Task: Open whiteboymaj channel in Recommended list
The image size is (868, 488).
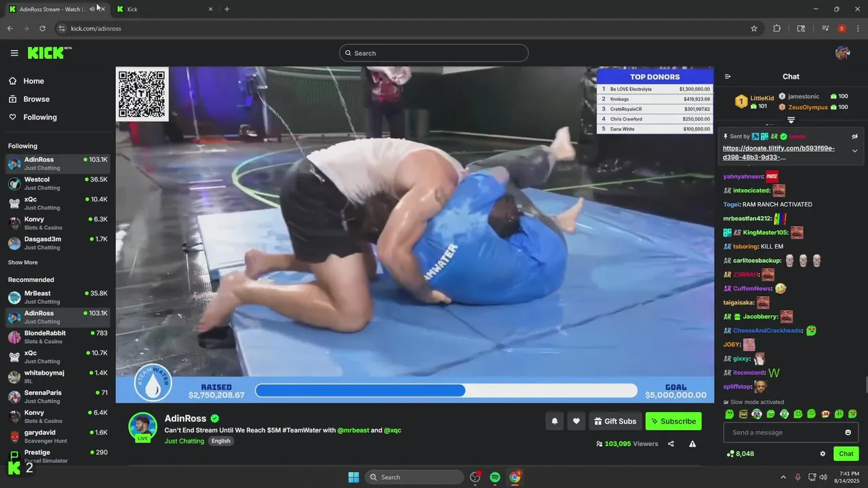Action: tap(58, 377)
